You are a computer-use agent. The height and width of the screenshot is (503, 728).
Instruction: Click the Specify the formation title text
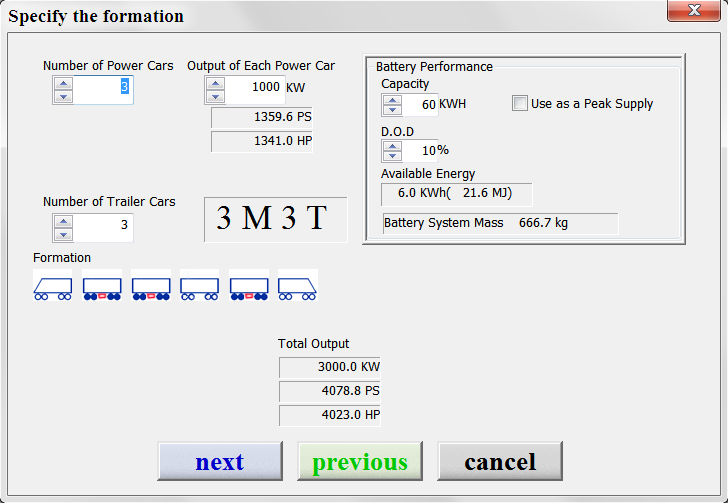(96, 16)
